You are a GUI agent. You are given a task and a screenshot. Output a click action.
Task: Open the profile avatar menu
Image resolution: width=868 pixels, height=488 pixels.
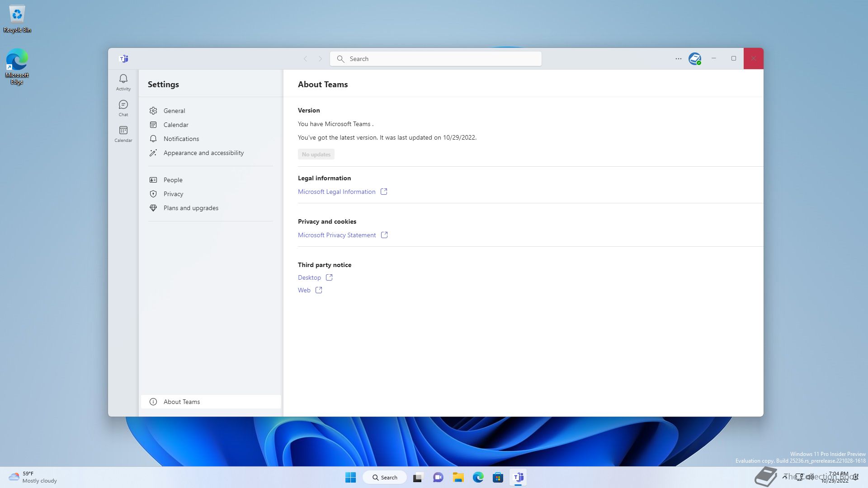(695, 59)
